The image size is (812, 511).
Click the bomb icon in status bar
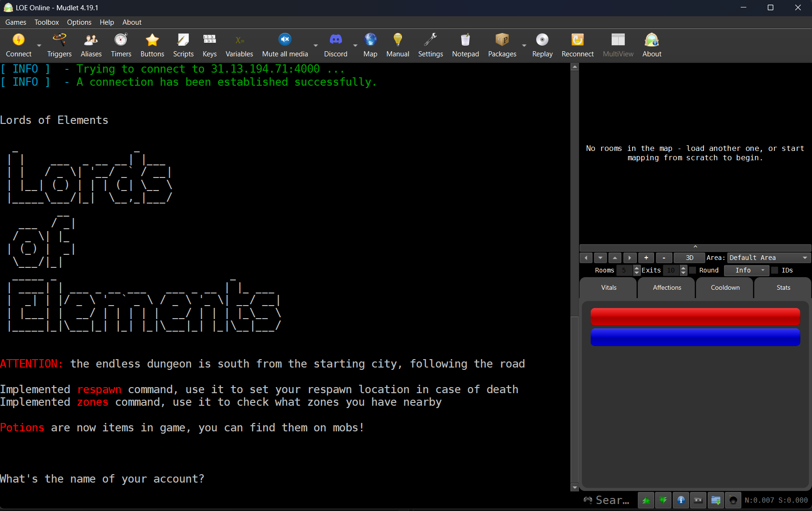tap(733, 500)
